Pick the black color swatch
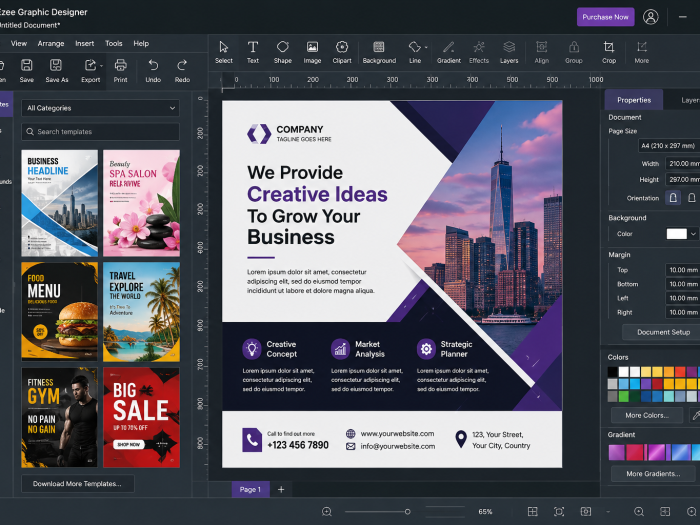700x525 pixels. 612,372
